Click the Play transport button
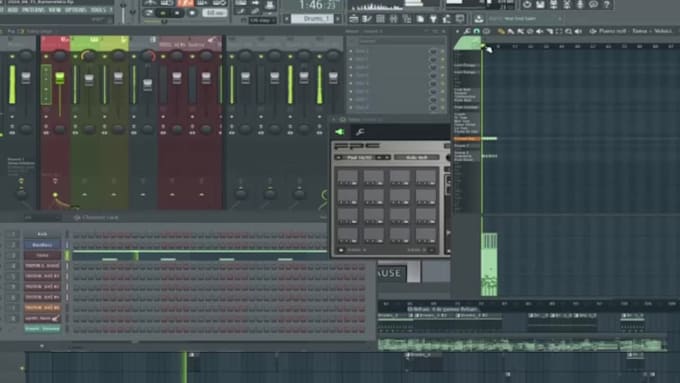The height and width of the screenshot is (383, 680). point(163,13)
